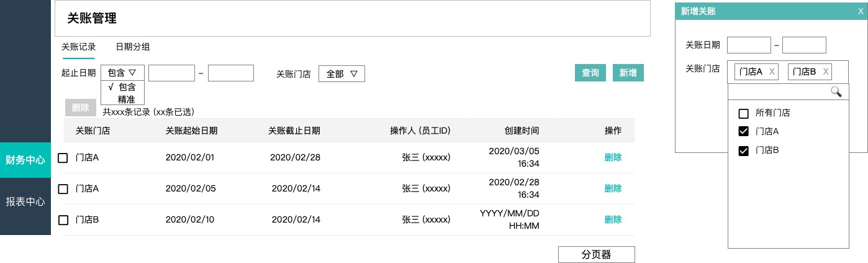
Task: Choose 精准 in the dropdown options
Action: [127, 99]
